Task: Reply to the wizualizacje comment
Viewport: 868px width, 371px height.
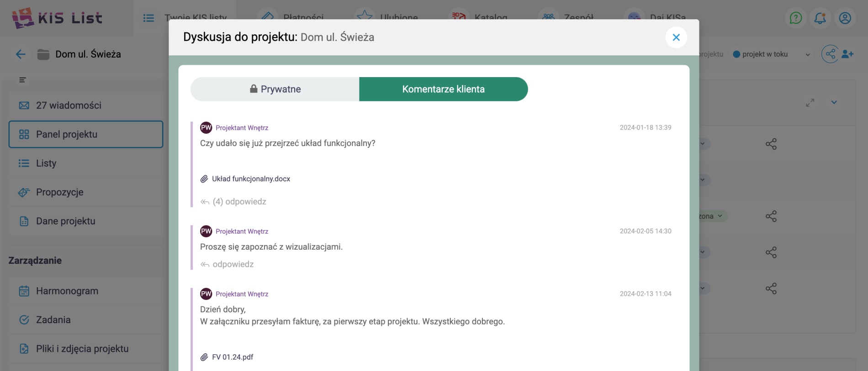Action: (x=233, y=264)
